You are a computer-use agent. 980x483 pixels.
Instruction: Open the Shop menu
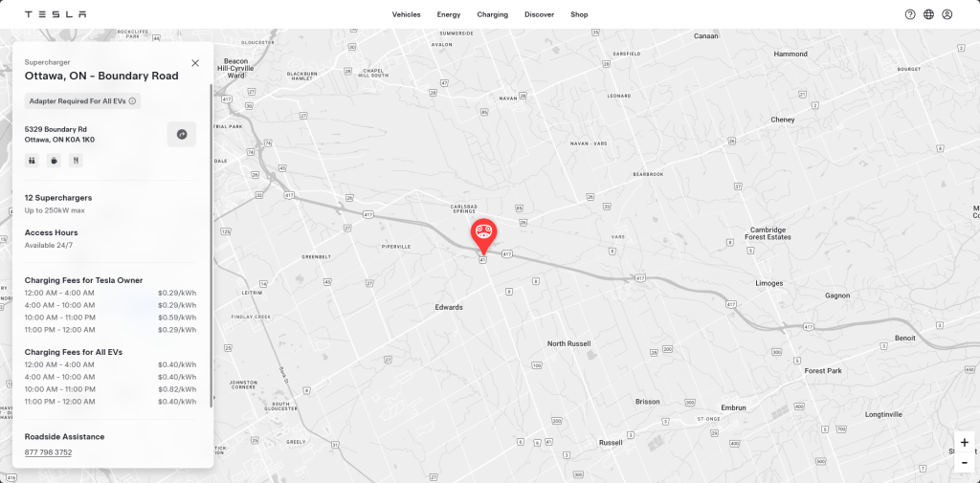(x=579, y=14)
